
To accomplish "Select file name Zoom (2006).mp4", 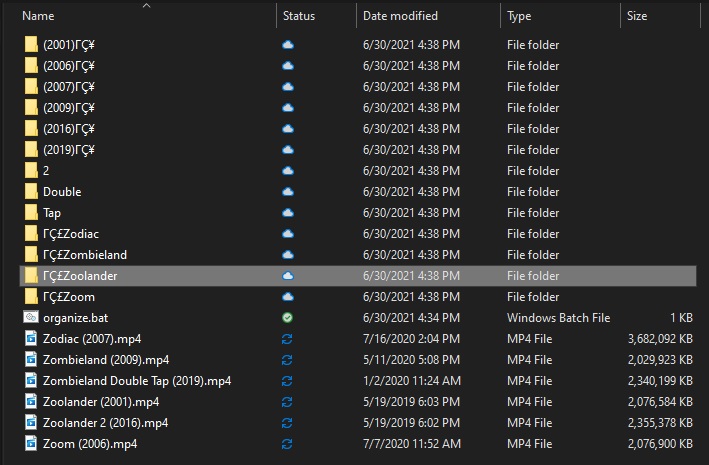I will coord(90,444).
